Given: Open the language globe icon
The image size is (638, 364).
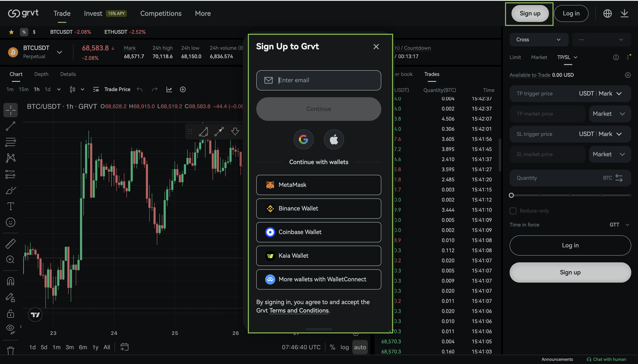Looking at the screenshot, I should click(x=607, y=13).
